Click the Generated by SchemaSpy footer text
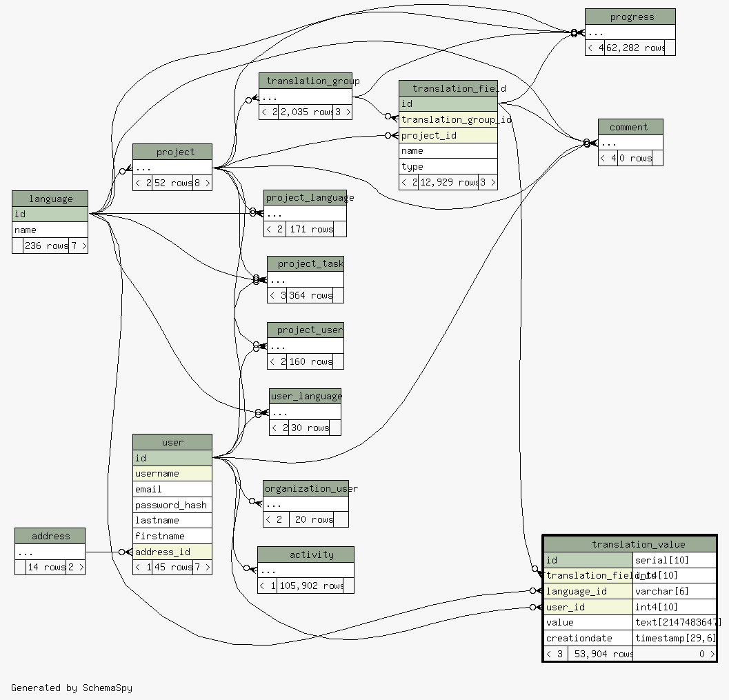Viewport: 729px width, 700px height. point(72,688)
